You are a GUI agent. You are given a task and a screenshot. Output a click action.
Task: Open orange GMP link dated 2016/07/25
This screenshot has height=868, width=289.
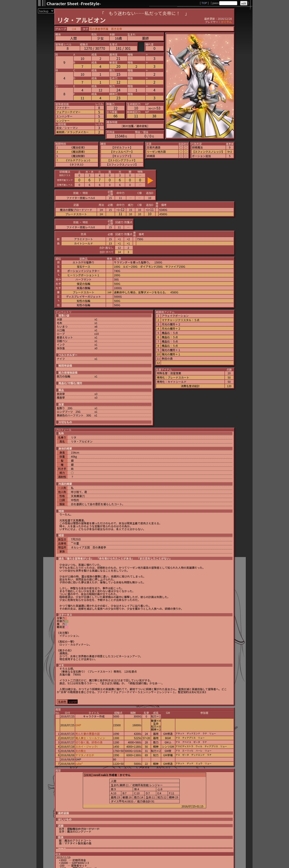tap(78, 725)
